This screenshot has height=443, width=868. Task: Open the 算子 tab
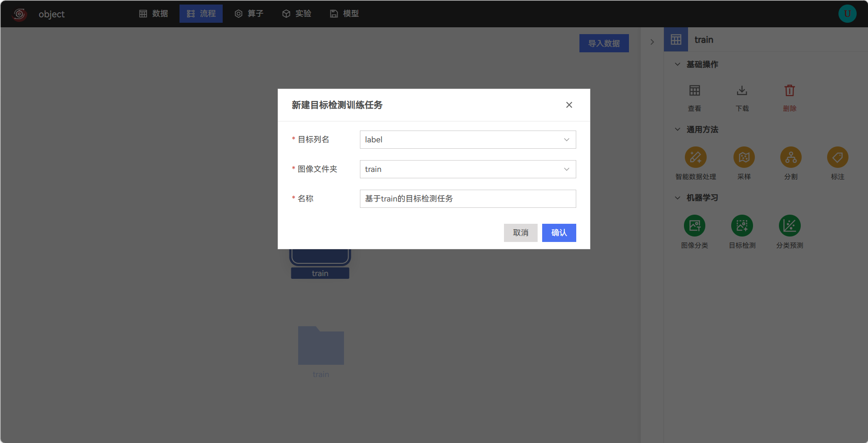(x=249, y=14)
